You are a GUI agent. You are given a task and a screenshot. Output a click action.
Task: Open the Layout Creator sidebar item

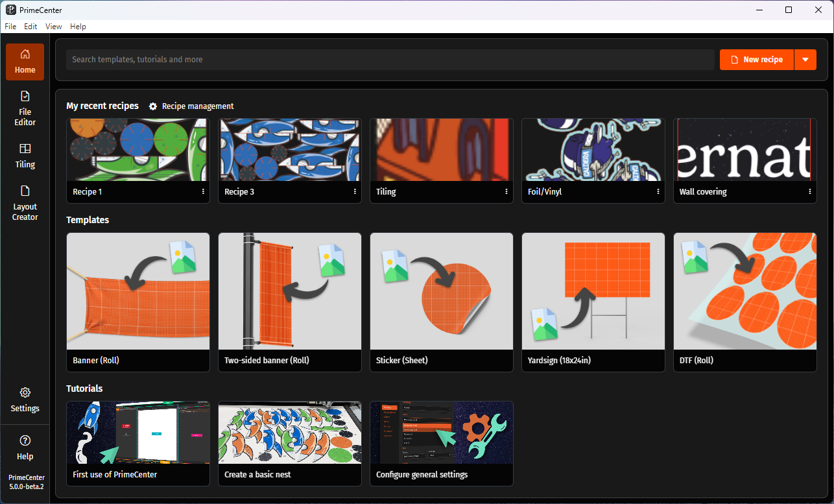click(25, 203)
